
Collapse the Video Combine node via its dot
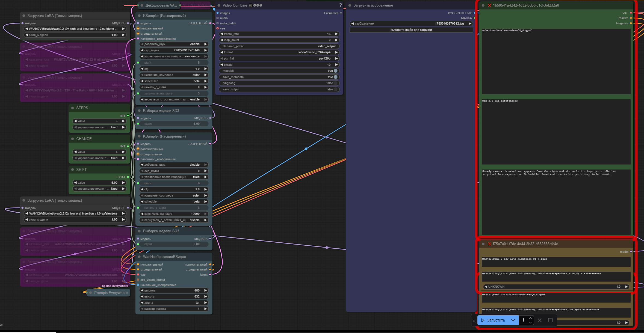[219, 5]
